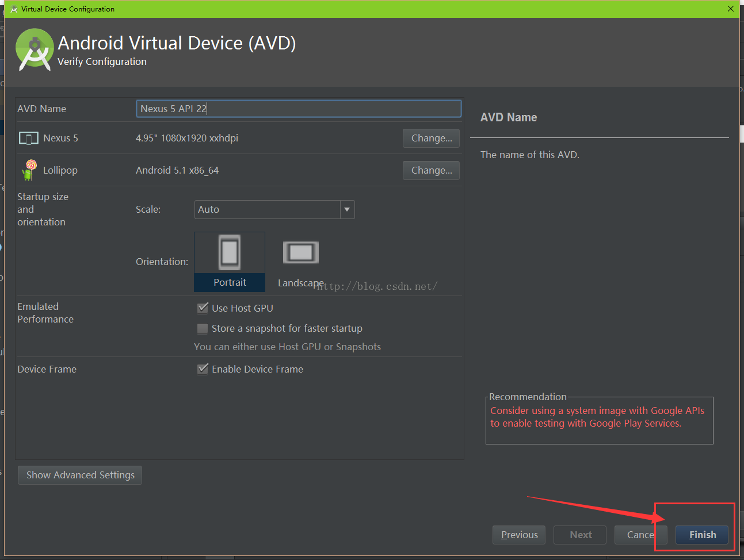Click the 'Device Frame' section label
744x560 pixels.
point(47,369)
